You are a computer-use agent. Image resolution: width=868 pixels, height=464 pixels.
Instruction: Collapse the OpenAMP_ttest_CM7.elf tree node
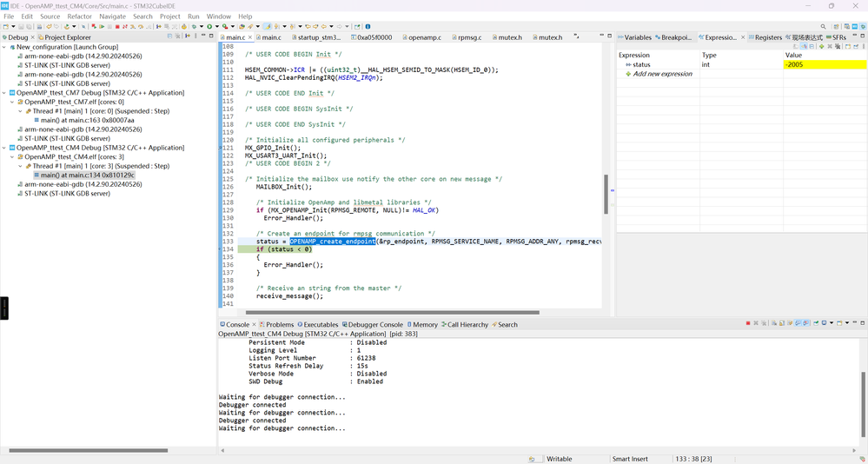point(12,102)
